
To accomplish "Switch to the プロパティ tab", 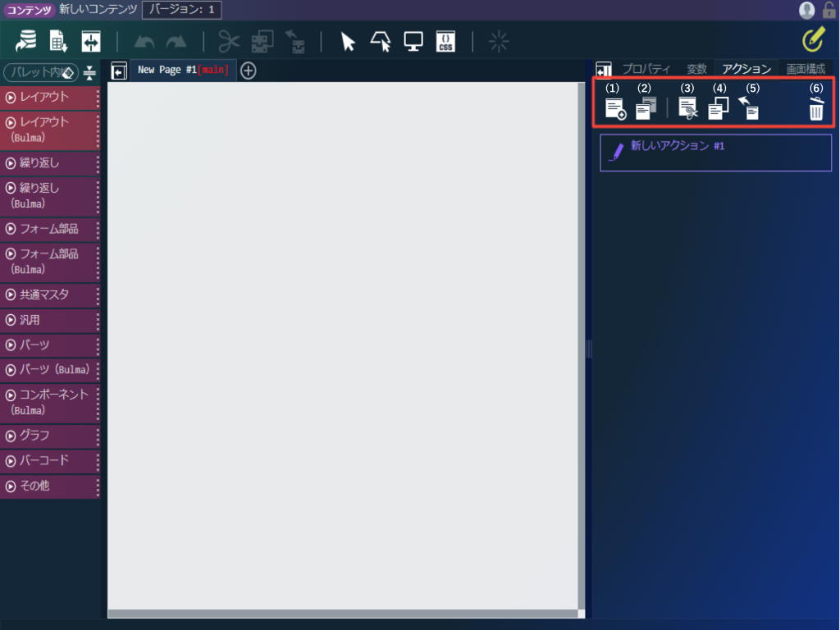I will point(646,69).
